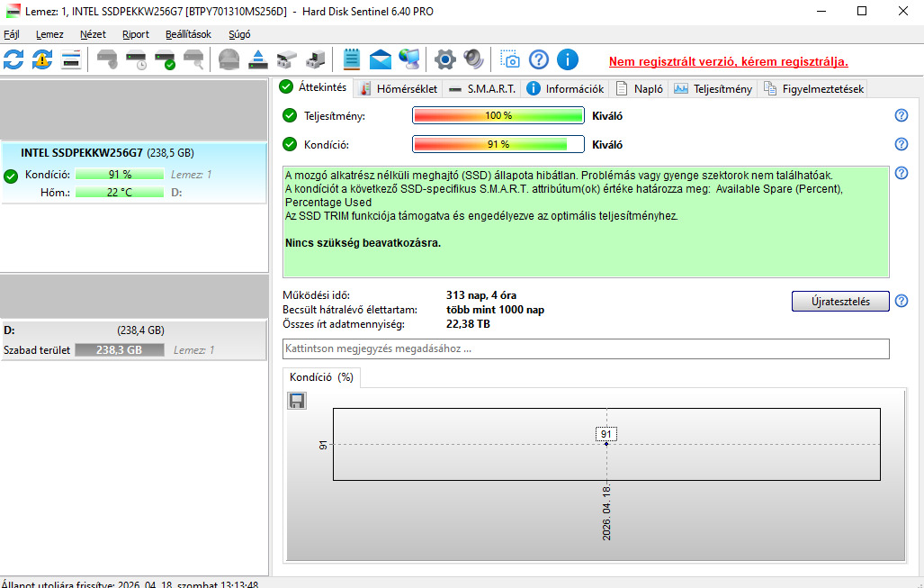924x588 pixels.
Task: Switch to the Áttekintés tab
Action: 313,87
